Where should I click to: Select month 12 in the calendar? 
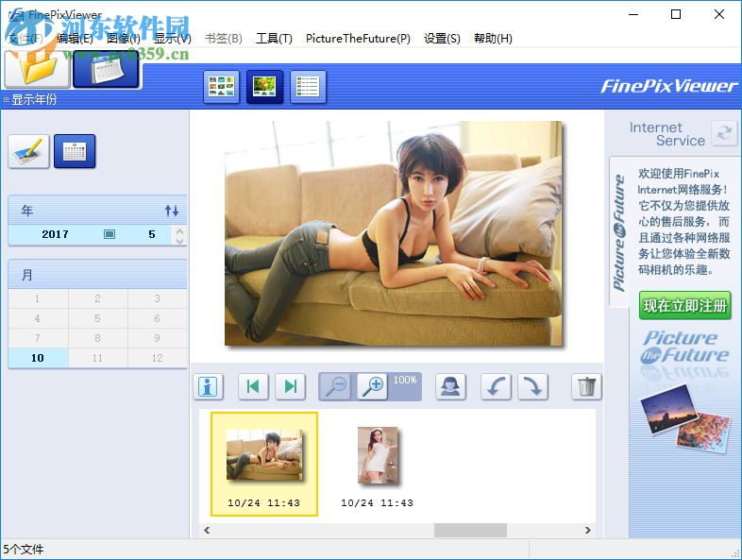pos(157,358)
